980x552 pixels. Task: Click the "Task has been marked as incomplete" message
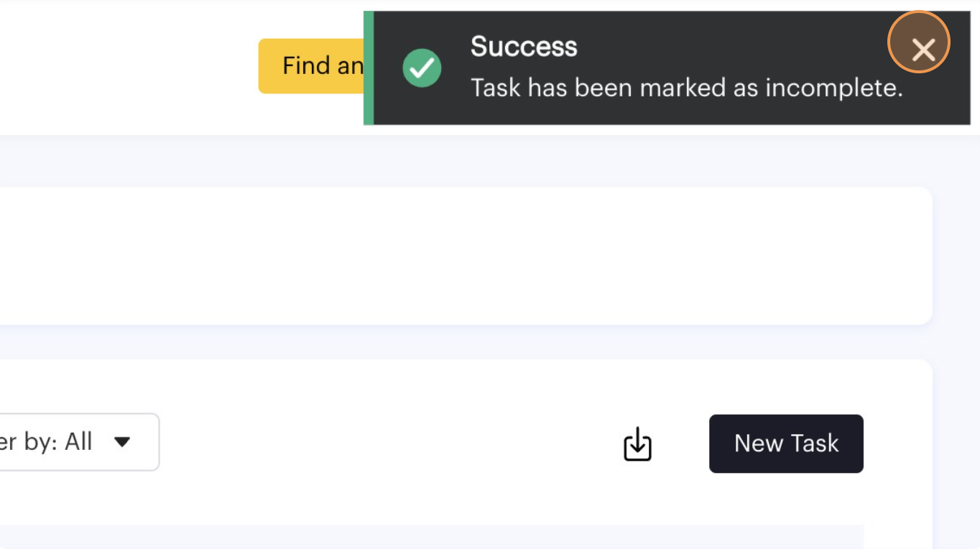(x=686, y=88)
